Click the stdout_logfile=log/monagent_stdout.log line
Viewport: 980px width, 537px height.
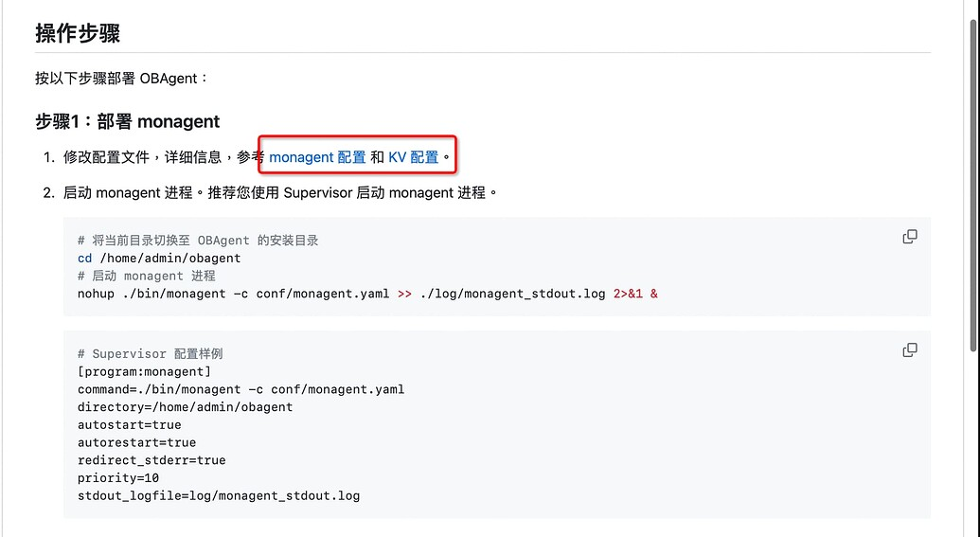click(219, 495)
